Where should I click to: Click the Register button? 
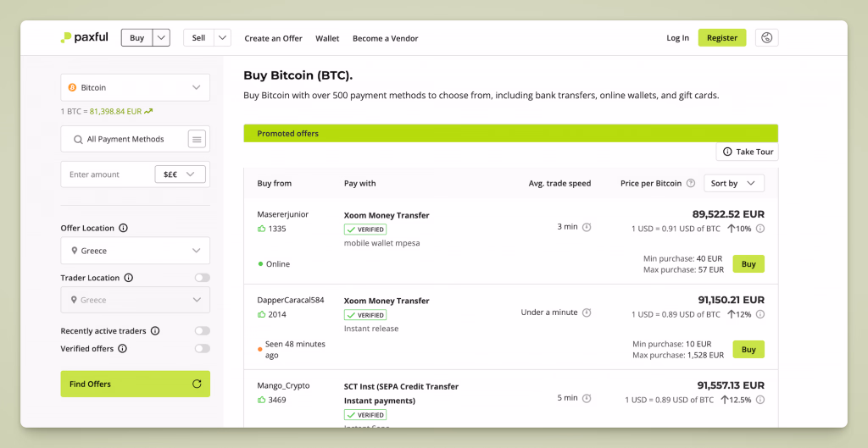pos(721,38)
